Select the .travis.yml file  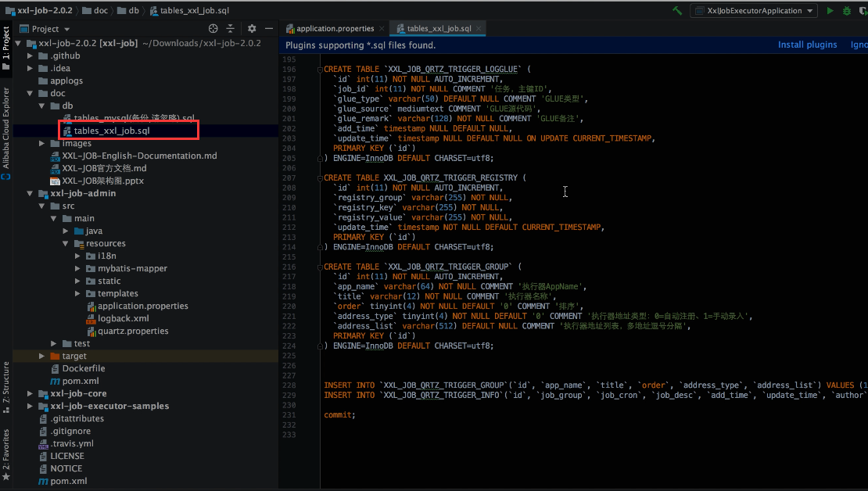click(x=72, y=443)
